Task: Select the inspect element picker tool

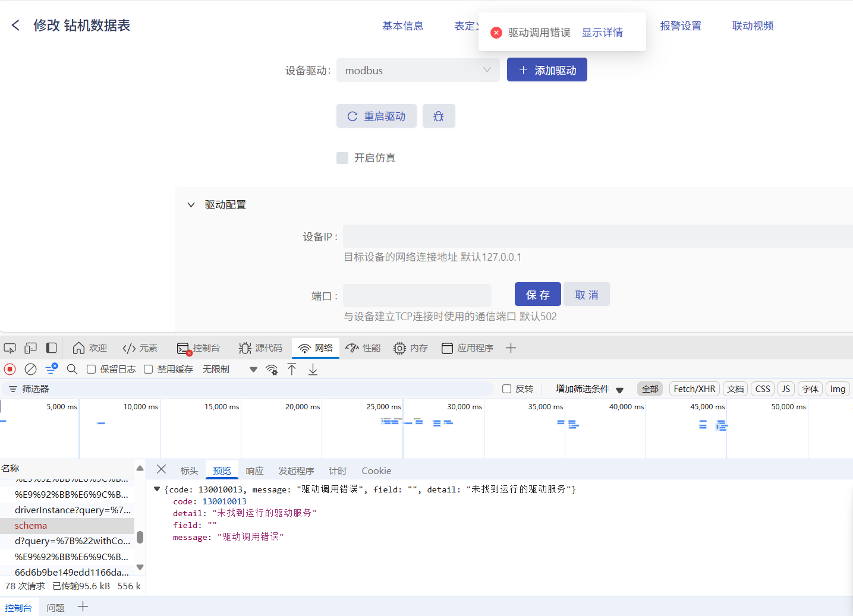Action: 10,348
